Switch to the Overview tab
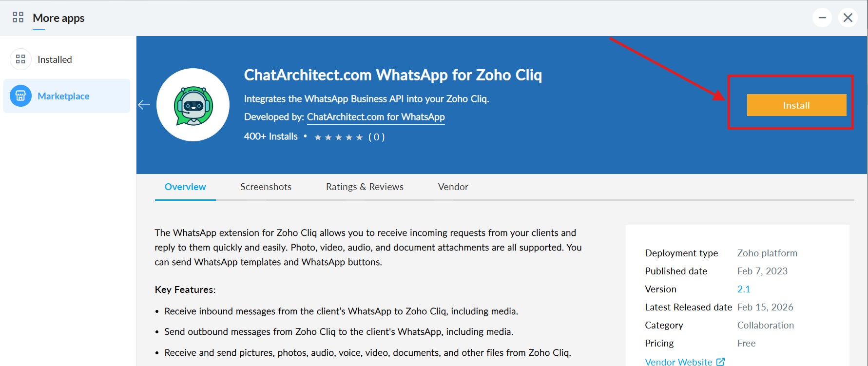The width and height of the screenshot is (868, 366). point(185,187)
